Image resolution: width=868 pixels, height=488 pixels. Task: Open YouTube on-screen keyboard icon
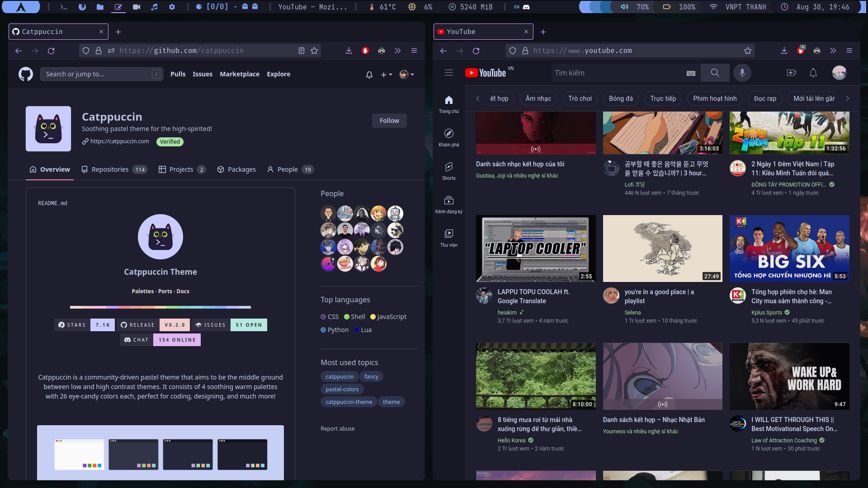click(x=691, y=73)
